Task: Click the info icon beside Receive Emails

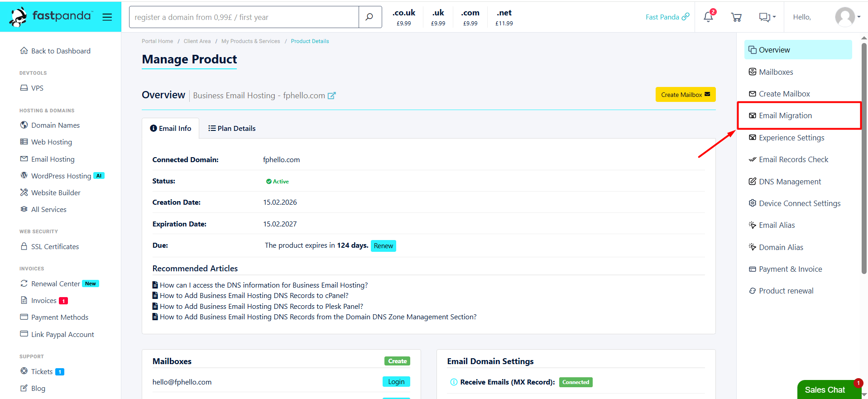Action: 454,382
